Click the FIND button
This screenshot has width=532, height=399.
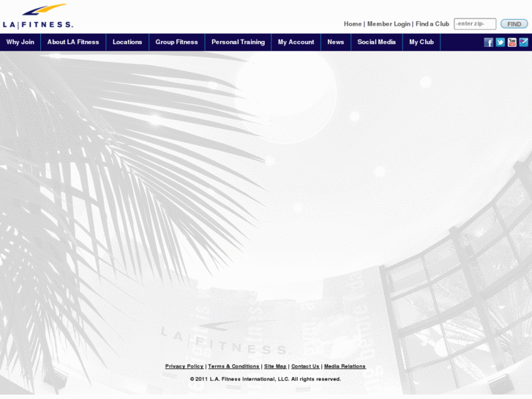click(514, 24)
